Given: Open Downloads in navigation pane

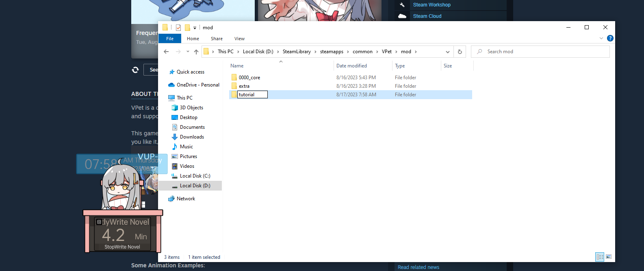Looking at the screenshot, I should tap(192, 137).
